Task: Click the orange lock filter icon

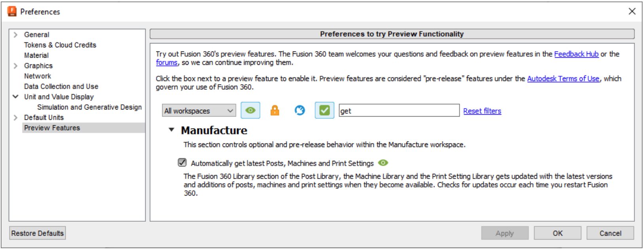Action: (x=275, y=111)
